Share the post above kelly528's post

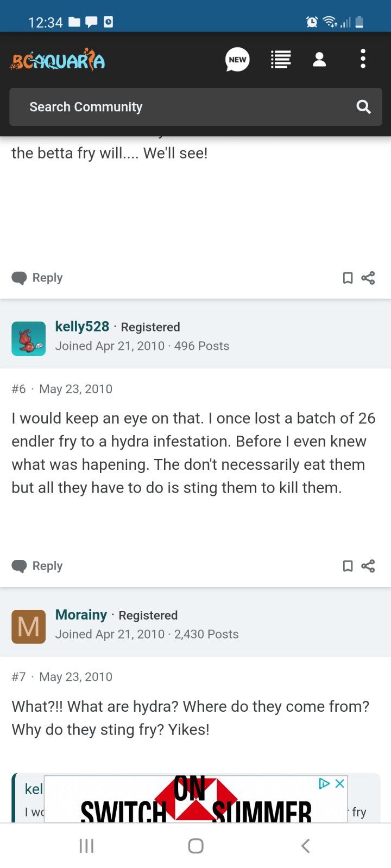[x=368, y=278]
